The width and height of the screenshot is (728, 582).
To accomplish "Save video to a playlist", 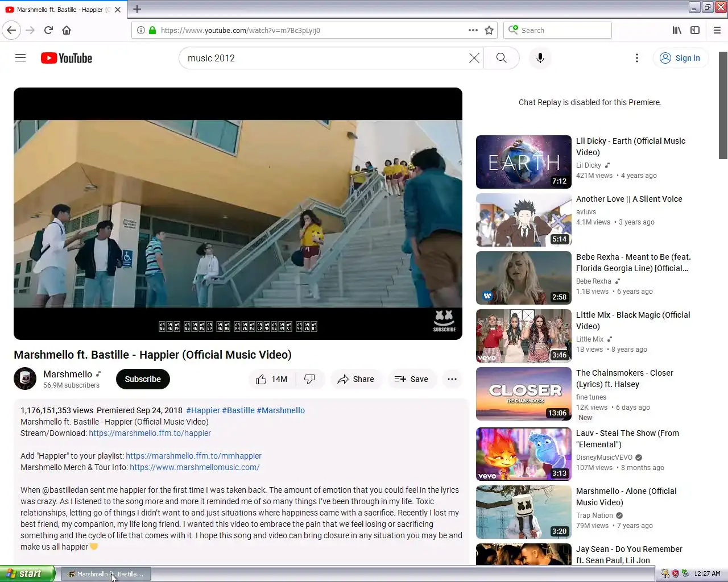I will tap(411, 379).
